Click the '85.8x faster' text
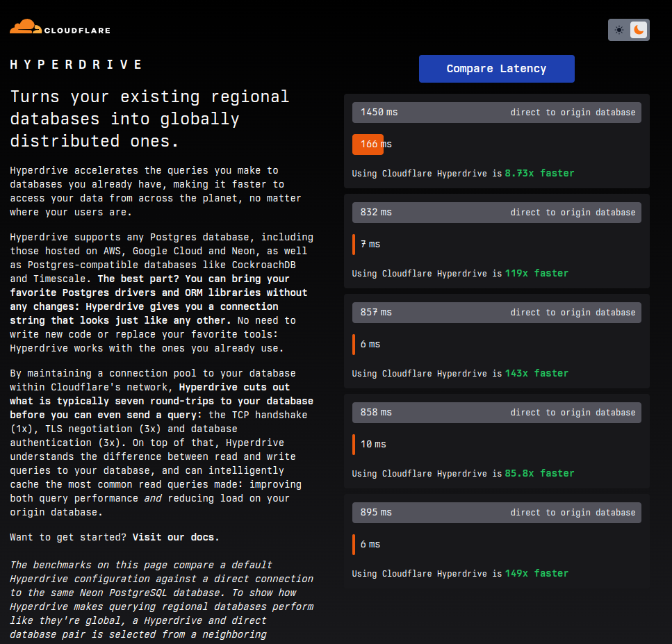The width and height of the screenshot is (672, 644). (x=539, y=474)
